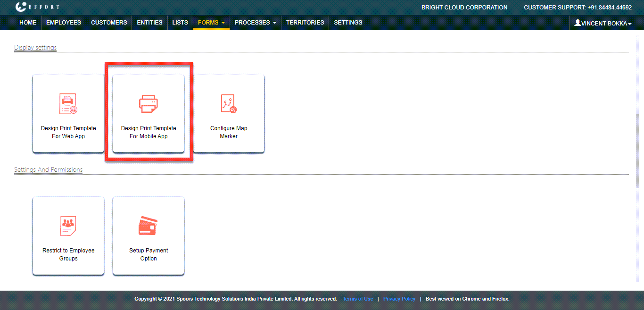Image resolution: width=644 pixels, height=310 pixels.
Task: Click the Design Print Template For Web App icon
Action: click(68, 104)
